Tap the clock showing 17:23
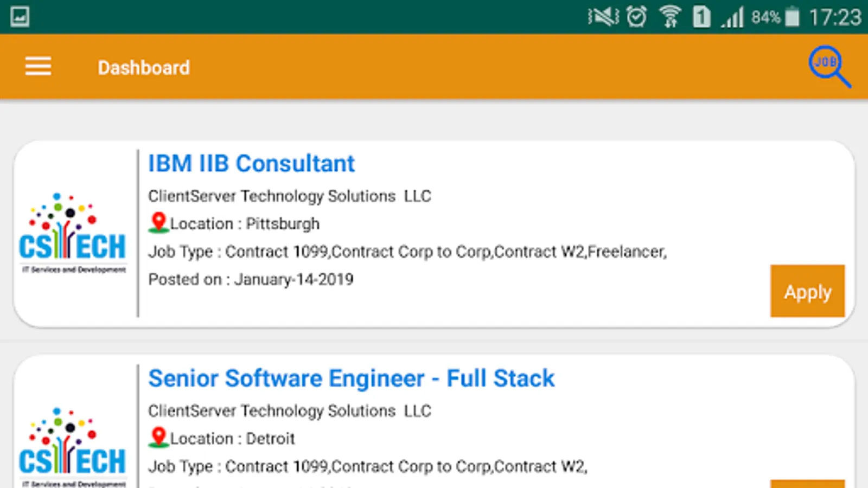The image size is (868, 488). [835, 17]
